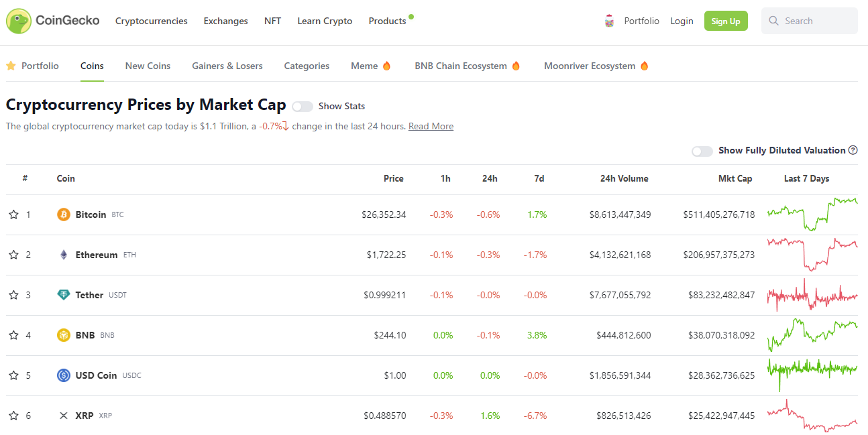The image size is (868, 435).
Task: Click the Fully Diluted Valuation help icon
Action: tap(853, 150)
